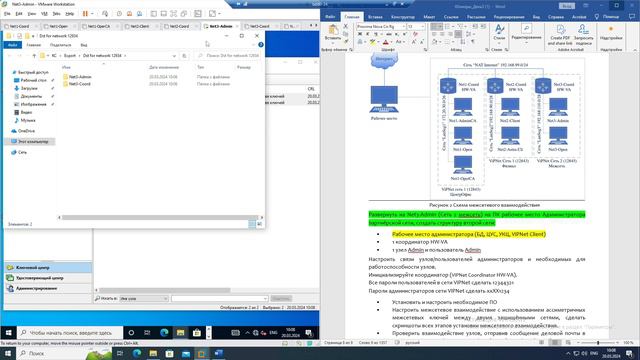Image resolution: width=640 pixels, height=360 pixels.
Task: Open Edge in the guest VM taskbar
Action: (x=164, y=333)
